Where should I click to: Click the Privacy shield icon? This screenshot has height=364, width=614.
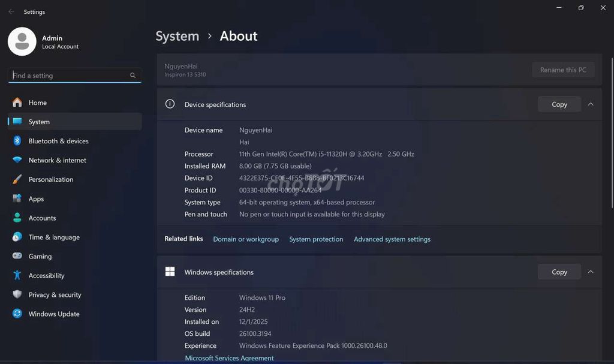[x=17, y=294]
